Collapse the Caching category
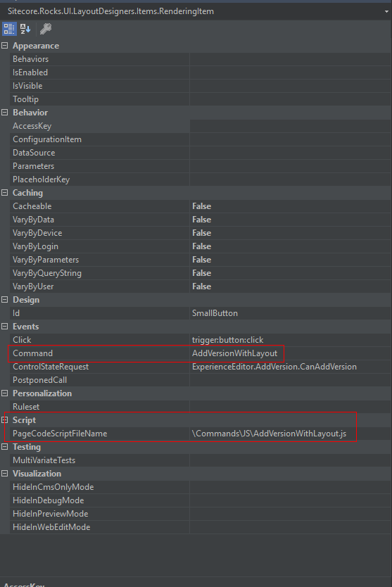 [x=4, y=193]
